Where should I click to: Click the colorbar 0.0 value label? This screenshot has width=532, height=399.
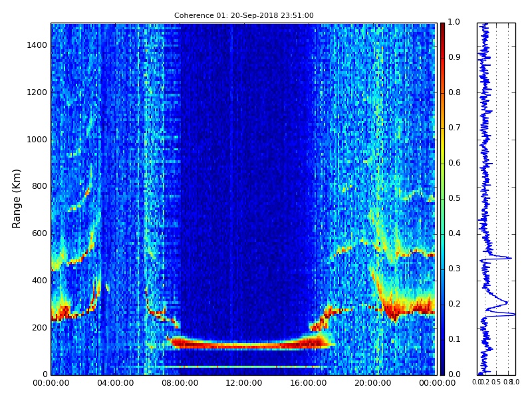(454, 374)
